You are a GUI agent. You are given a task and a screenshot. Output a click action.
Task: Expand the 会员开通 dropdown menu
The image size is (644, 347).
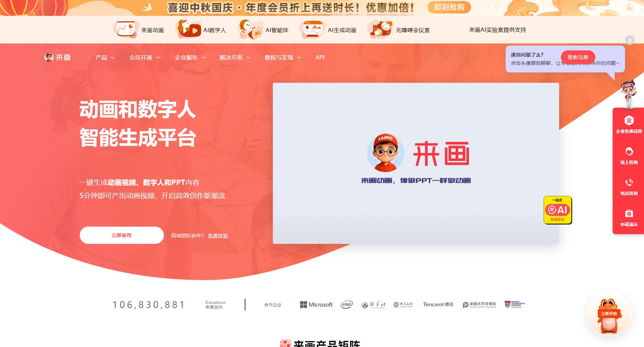(x=145, y=58)
